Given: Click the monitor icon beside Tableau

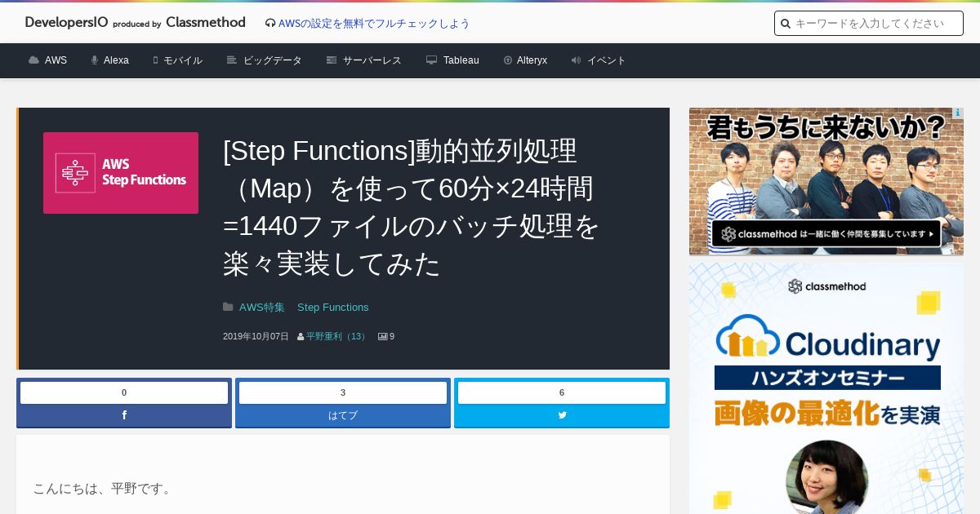Looking at the screenshot, I should pyautogui.click(x=431, y=60).
